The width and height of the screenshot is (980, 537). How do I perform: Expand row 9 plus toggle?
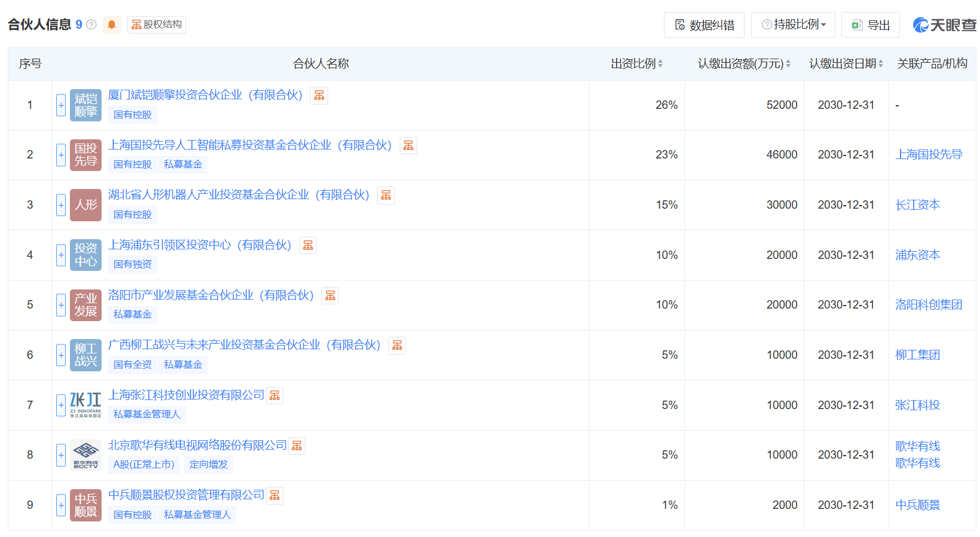(x=61, y=505)
